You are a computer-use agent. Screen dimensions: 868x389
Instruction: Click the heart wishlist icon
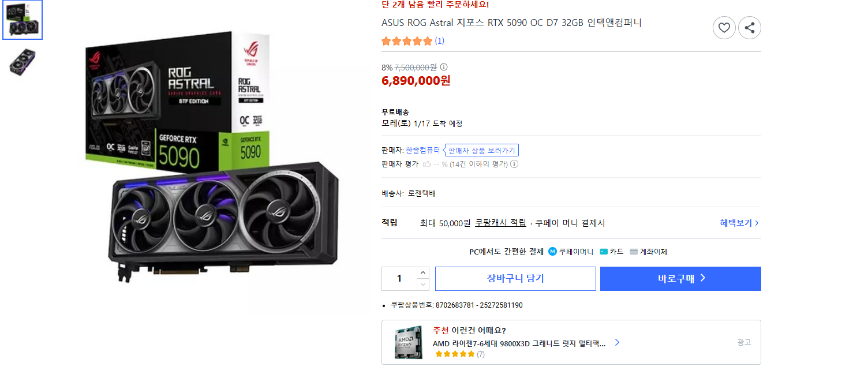click(724, 28)
